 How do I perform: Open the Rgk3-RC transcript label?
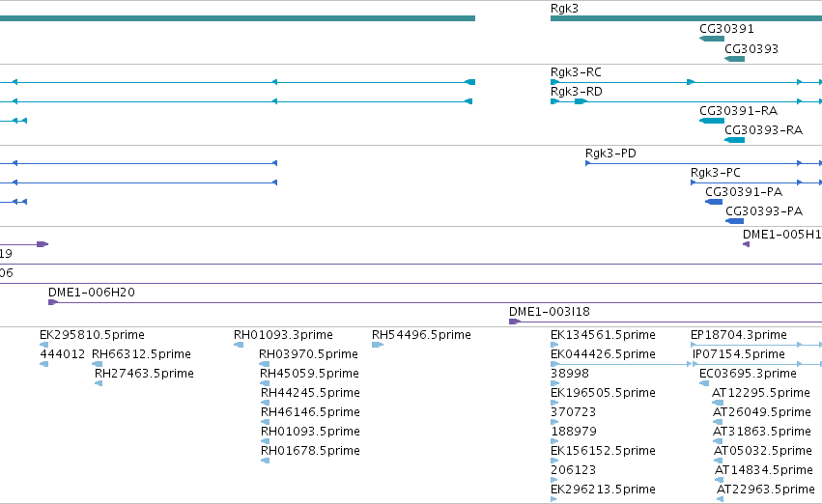[x=576, y=71]
